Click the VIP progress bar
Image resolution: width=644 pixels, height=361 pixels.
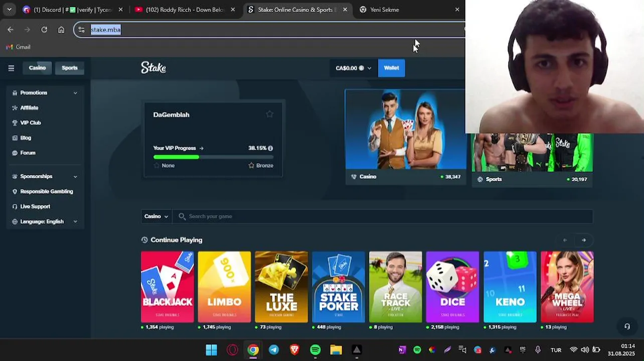point(213,157)
